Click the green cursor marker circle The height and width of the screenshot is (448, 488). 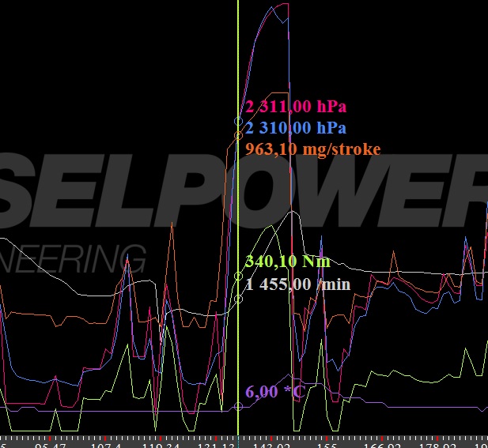238,276
